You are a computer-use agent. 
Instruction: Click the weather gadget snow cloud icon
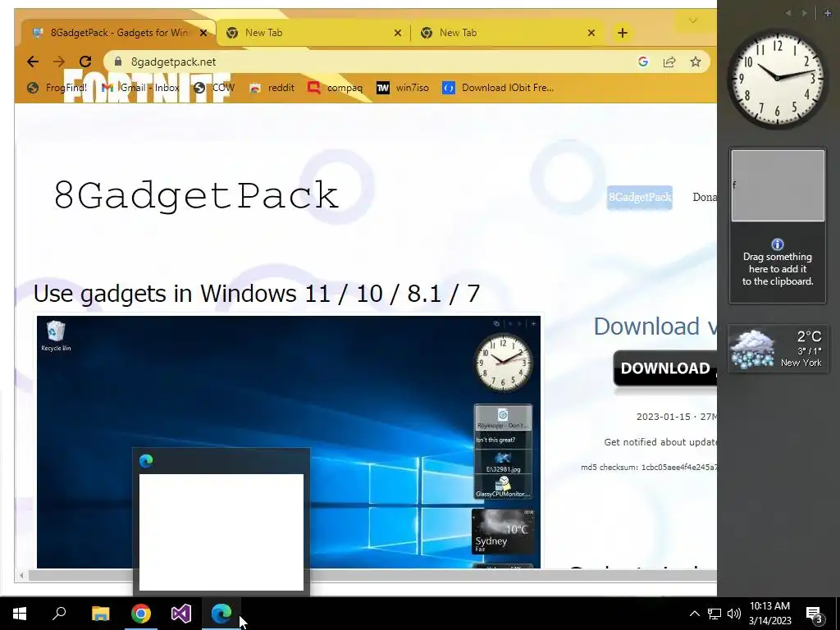[752, 349]
